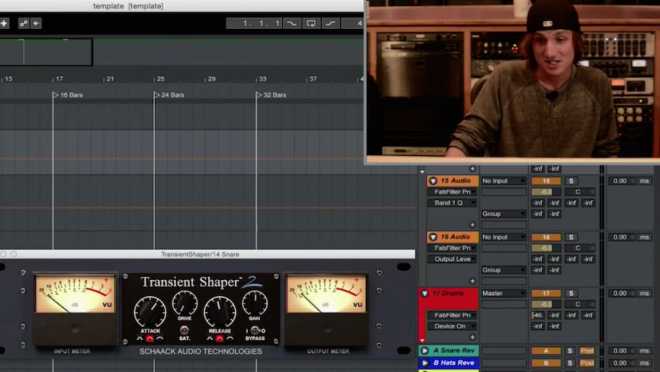Add automation lane below the Output Leve chooser
Viewport: 660px width, 372px height.
472,281
